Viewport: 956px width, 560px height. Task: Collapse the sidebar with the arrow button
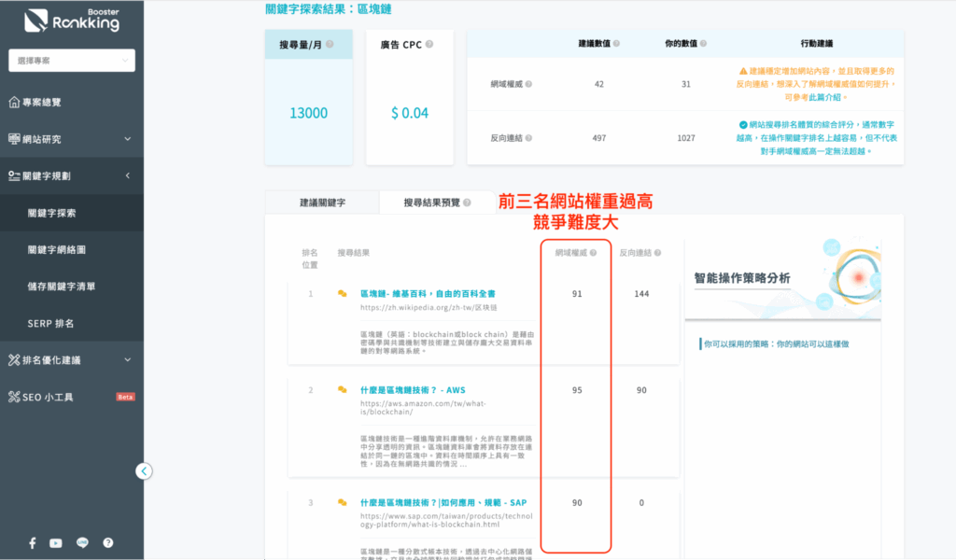[x=145, y=471]
